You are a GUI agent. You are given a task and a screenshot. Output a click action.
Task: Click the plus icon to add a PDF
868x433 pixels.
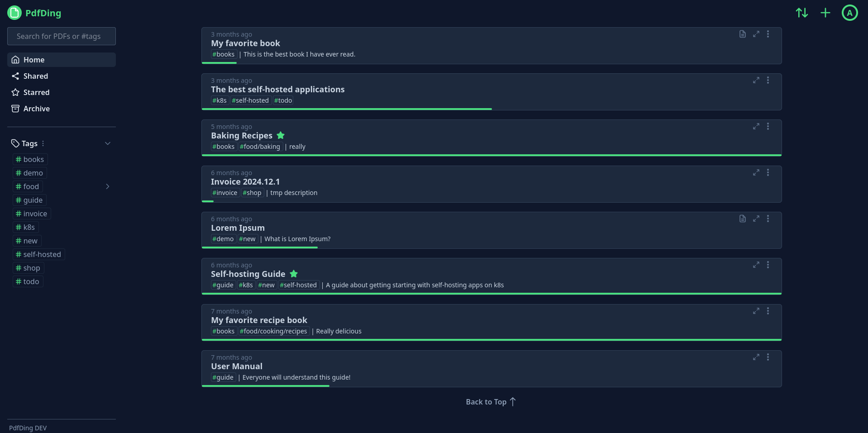click(825, 13)
